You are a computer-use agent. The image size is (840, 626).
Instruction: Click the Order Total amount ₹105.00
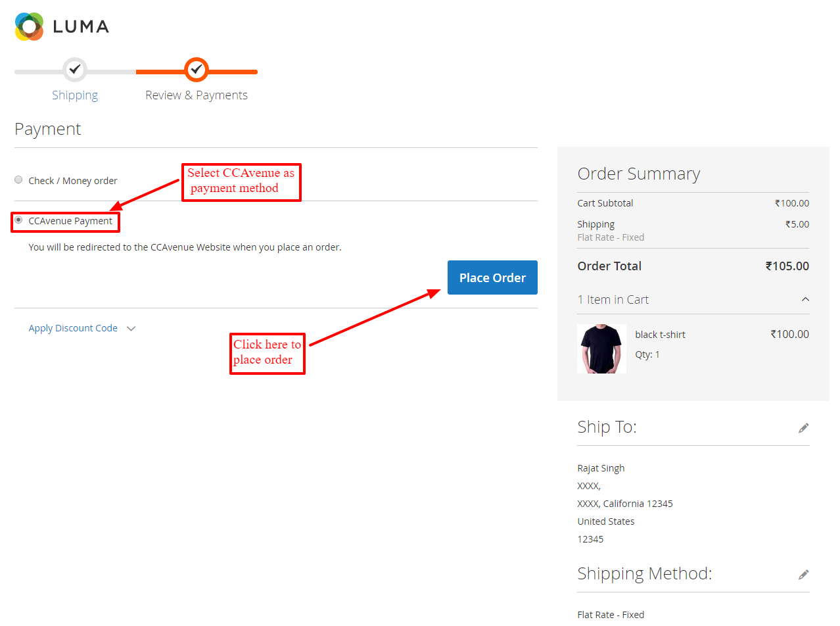[x=787, y=266]
